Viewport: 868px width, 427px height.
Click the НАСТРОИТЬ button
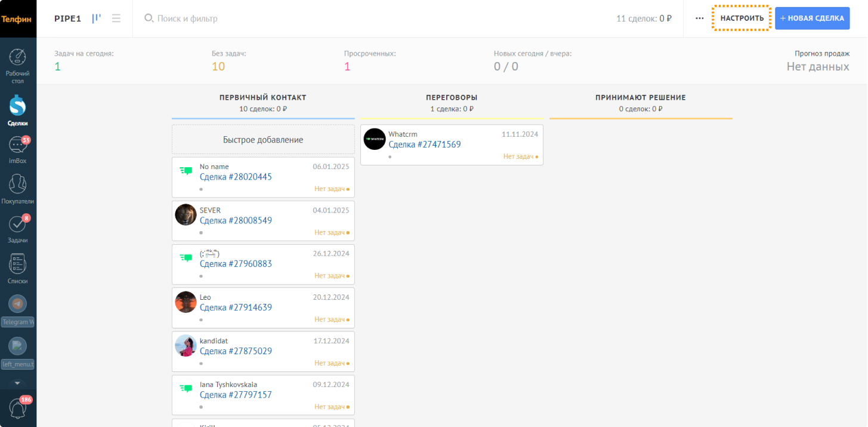click(742, 19)
